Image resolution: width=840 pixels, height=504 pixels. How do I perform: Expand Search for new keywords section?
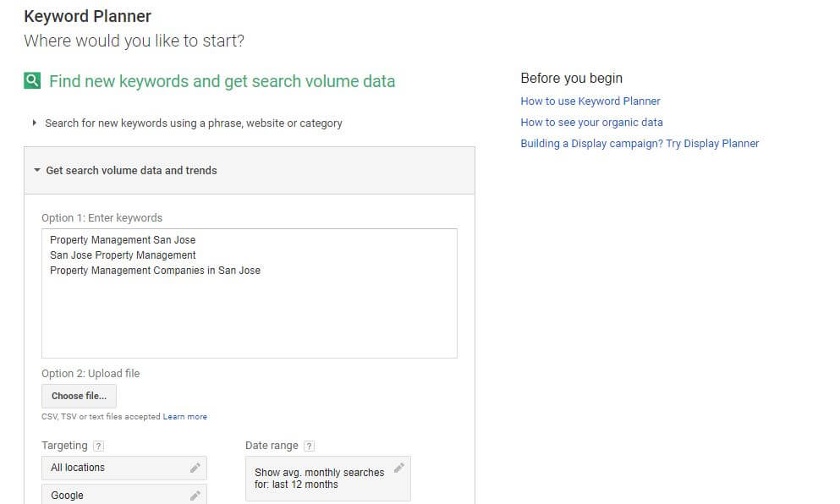pyautogui.click(x=194, y=123)
